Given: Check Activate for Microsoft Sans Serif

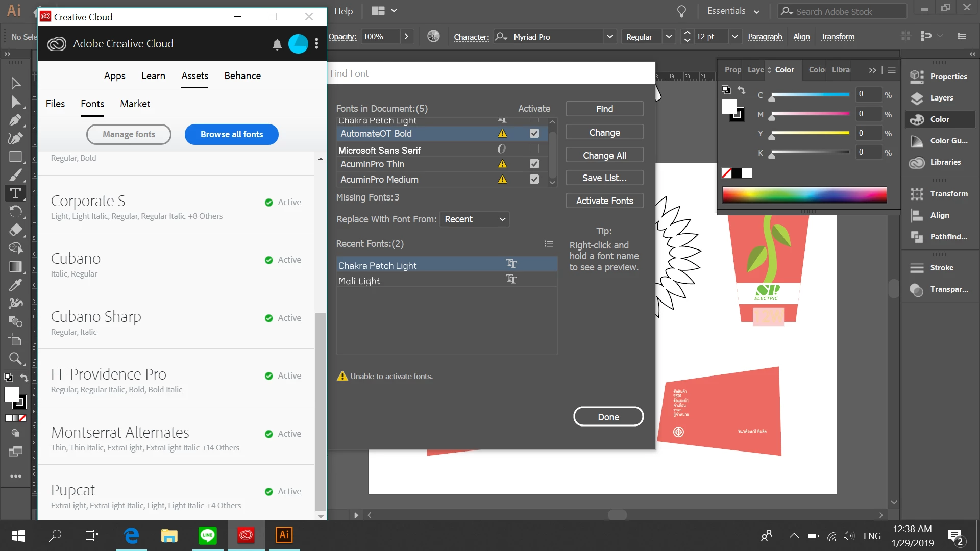Looking at the screenshot, I should (534, 149).
